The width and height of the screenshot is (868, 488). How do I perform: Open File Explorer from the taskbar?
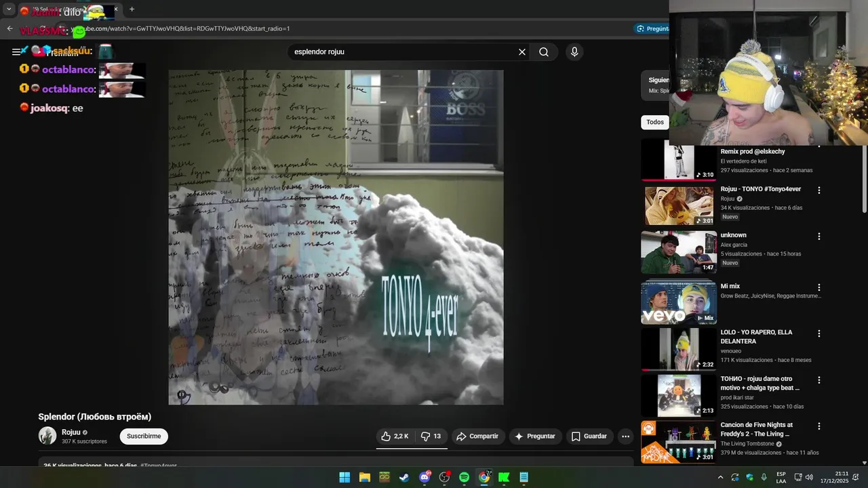click(365, 477)
